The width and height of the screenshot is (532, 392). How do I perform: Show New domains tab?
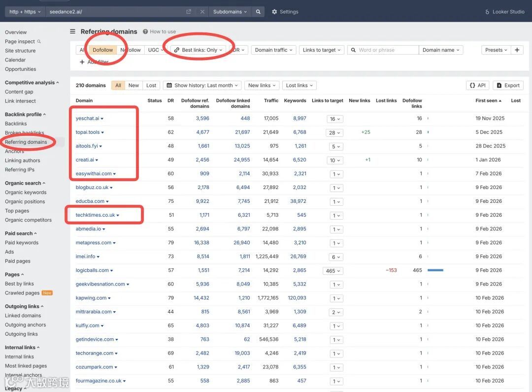pyautogui.click(x=133, y=86)
